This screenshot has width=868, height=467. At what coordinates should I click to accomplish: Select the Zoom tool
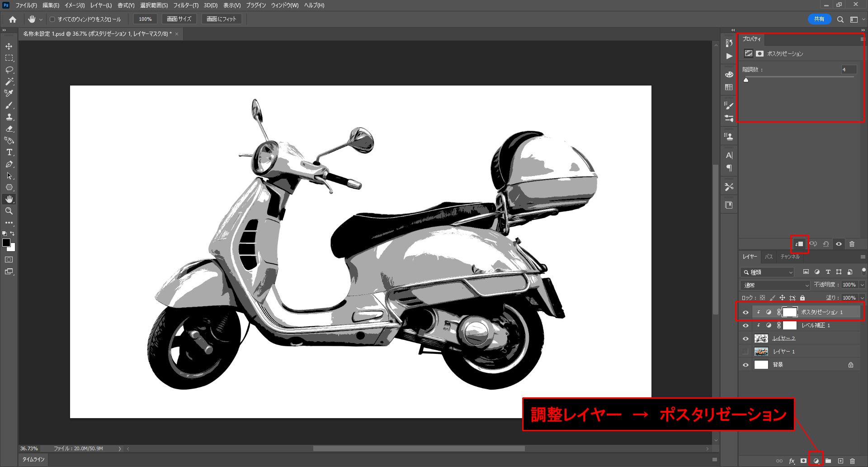(x=9, y=211)
